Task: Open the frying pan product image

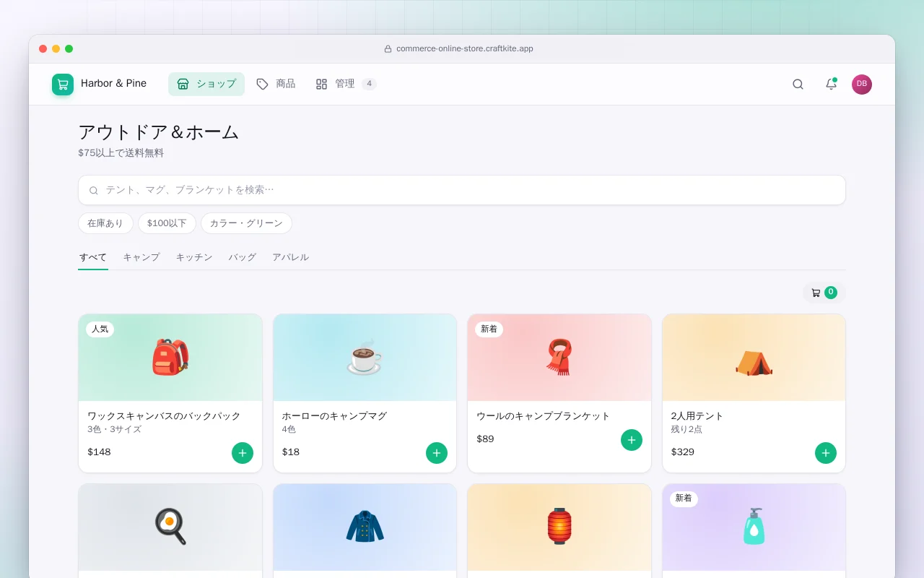Action: tap(170, 527)
